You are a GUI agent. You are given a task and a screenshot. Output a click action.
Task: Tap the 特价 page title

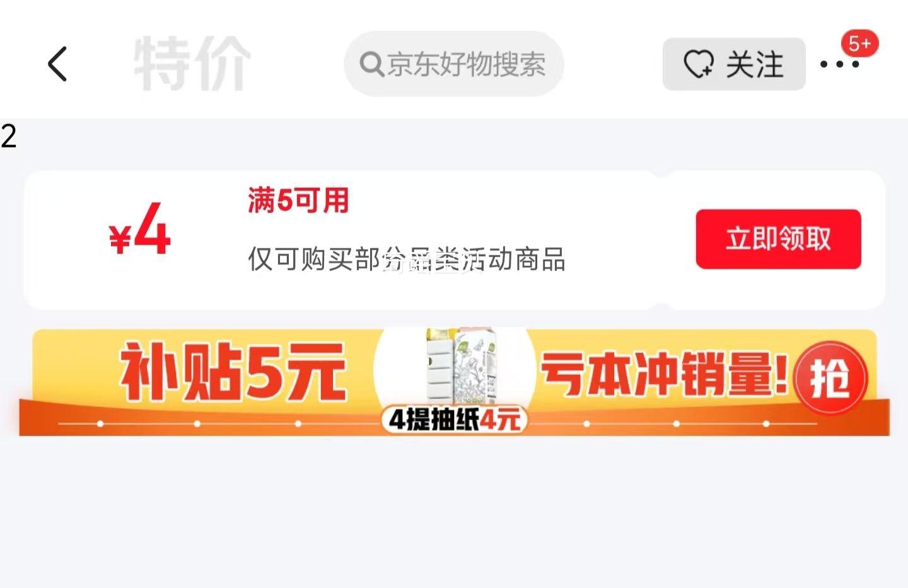192,63
